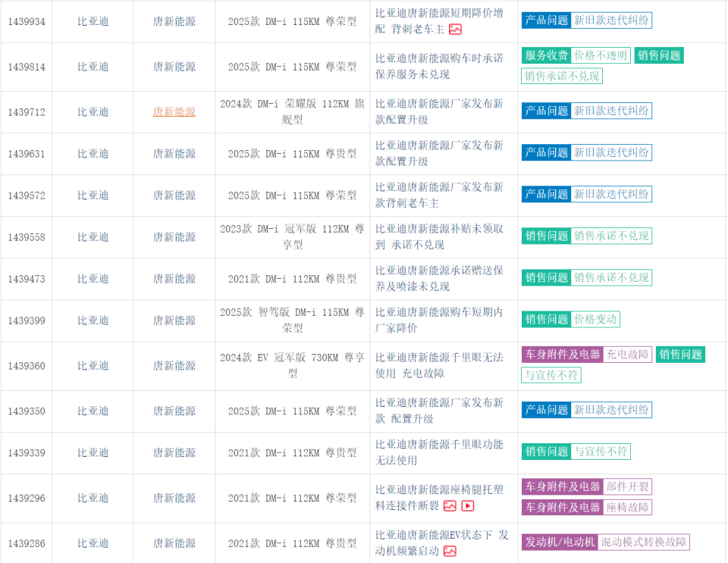Click the 新旧款迭代纠纷 tag in row 1439712
Image resolution: width=728 pixels, height=563 pixels.
point(611,111)
